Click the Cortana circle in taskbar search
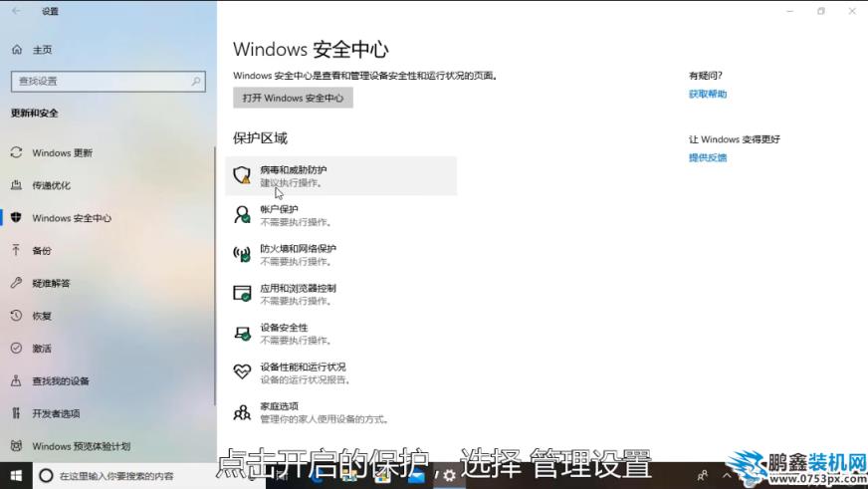868x489 pixels. pyautogui.click(x=47, y=476)
